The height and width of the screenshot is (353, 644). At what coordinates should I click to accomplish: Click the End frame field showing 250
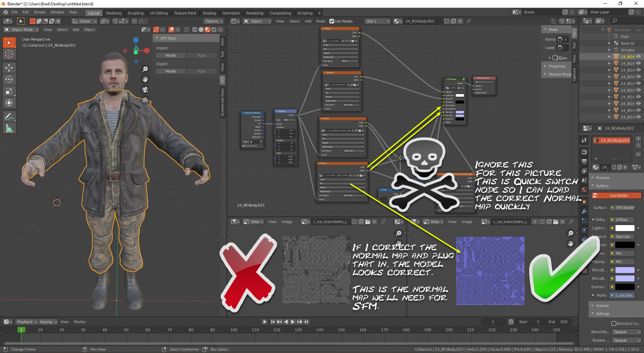point(558,322)
